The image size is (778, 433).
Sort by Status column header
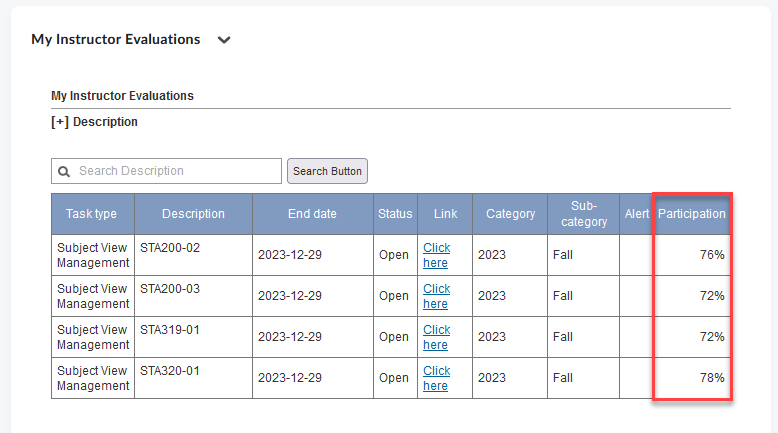pos(395,214)
